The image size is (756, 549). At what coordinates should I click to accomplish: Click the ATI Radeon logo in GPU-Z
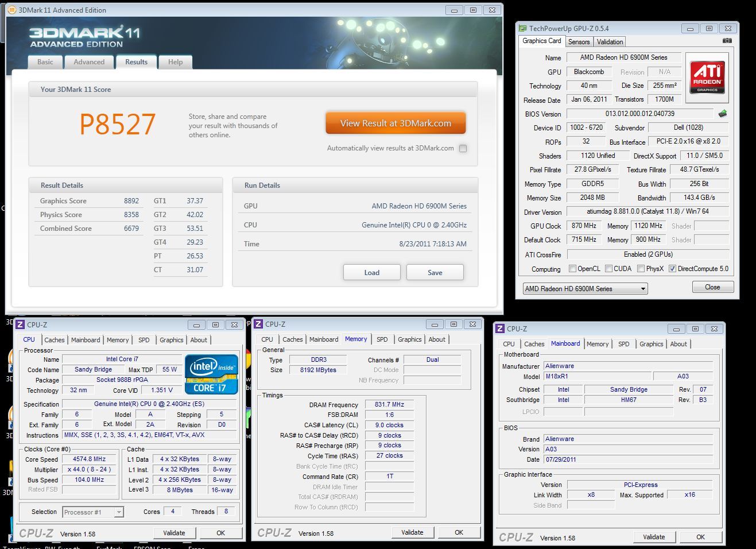707,78
